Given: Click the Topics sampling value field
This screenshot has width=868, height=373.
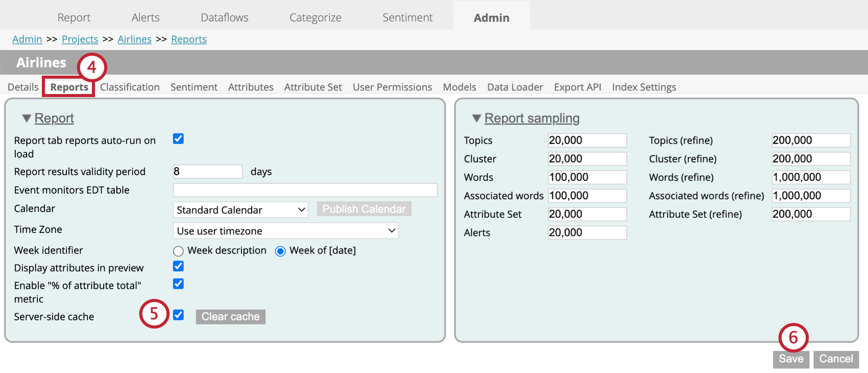Looking at the screenshot, I should 587,141.
